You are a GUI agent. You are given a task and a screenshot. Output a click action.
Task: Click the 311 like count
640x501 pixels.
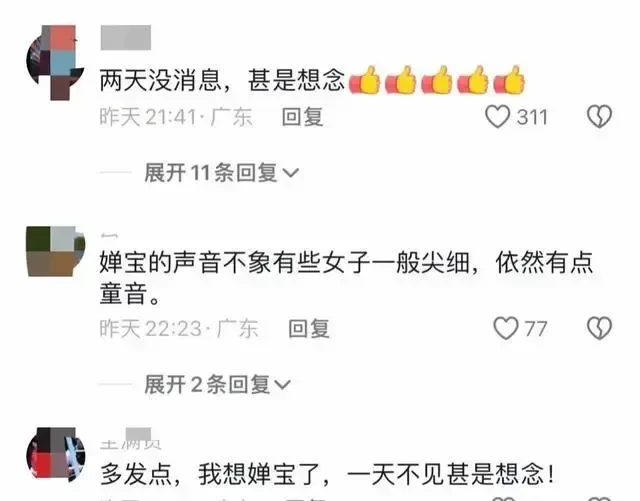532,117
